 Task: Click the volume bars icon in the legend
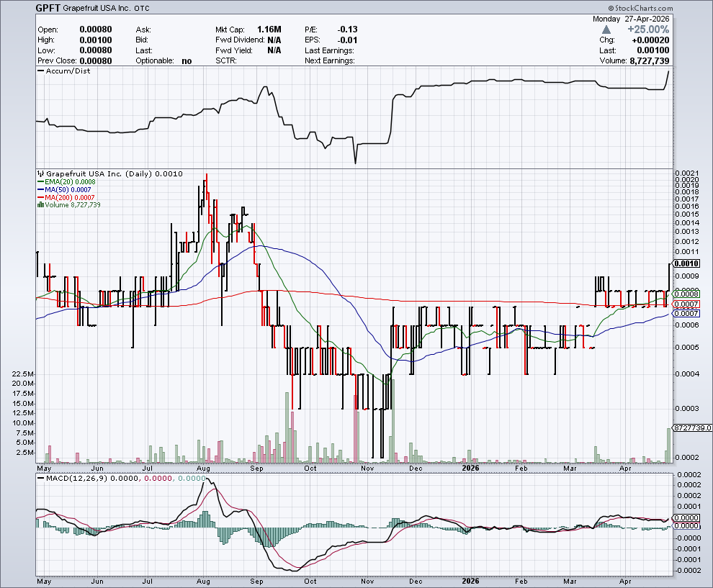pyautogui.click(x=40, y=205)
